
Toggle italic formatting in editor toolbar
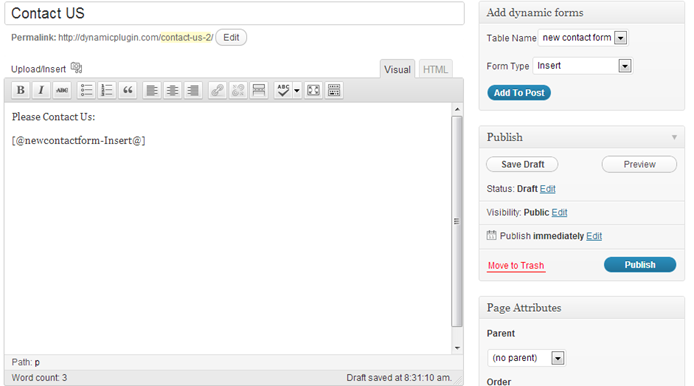tap(41, 90)
